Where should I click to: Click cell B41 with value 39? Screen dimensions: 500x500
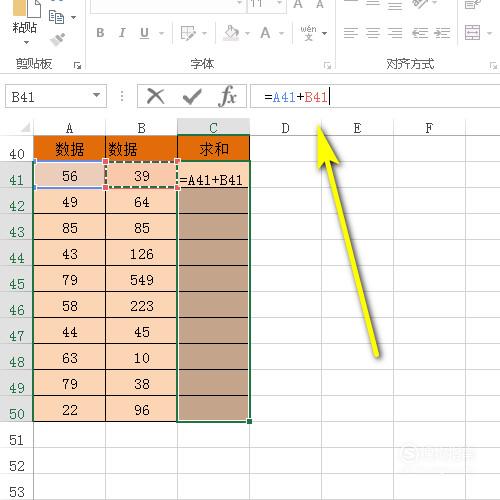pyautogui.click(x=141, y=175)
